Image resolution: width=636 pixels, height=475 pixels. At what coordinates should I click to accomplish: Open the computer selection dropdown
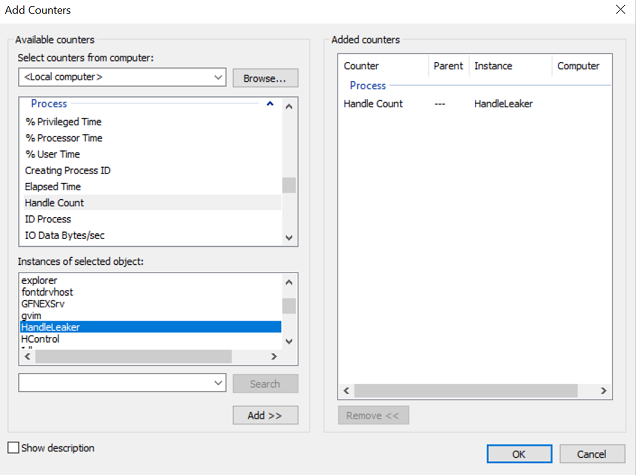click(x=218, y=77)
